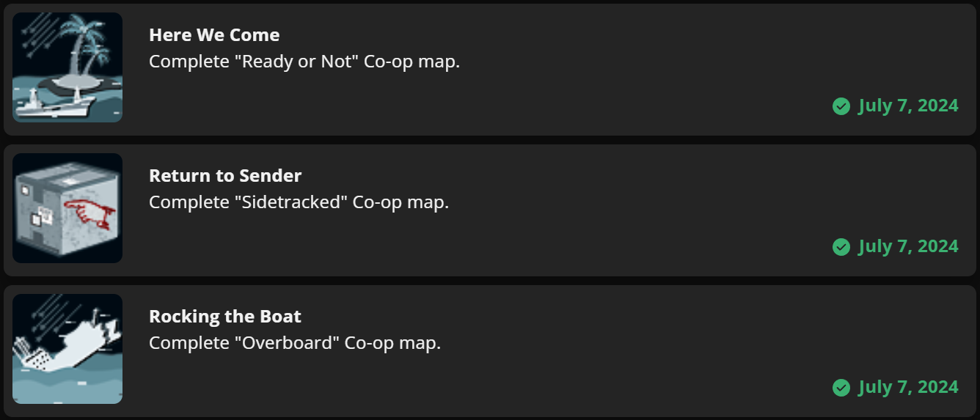Click the Complete "Overboard" description text
This screenshot has height=420, width=980.
(x=295, y=343)
